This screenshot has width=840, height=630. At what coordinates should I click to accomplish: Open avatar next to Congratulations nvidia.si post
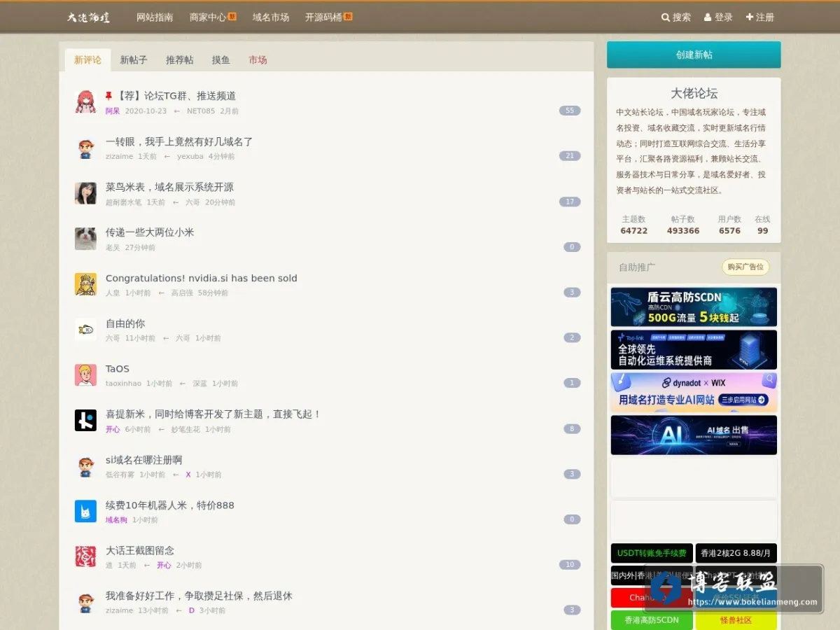point(85,284)
